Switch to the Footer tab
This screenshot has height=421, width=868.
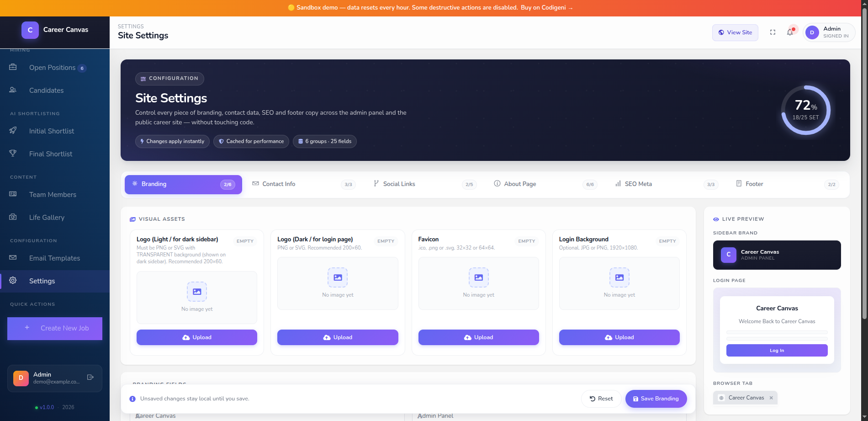pyautogui.click(x=787, y=185)
